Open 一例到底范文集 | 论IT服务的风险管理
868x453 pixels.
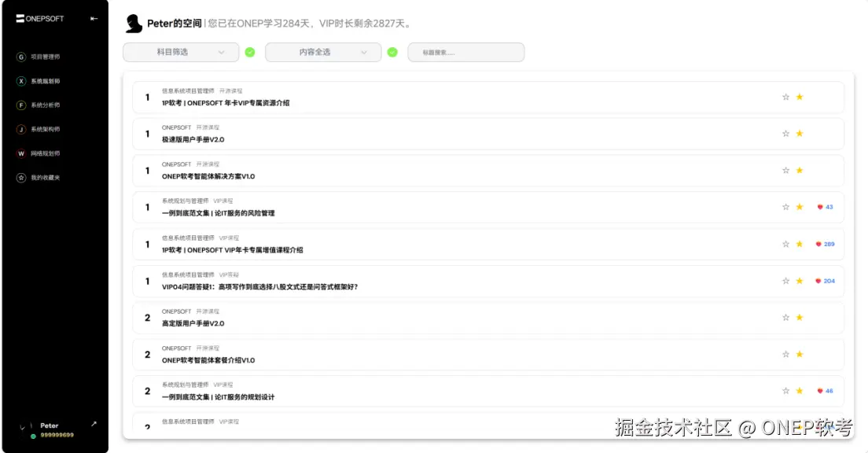click(x=218, y=213)
